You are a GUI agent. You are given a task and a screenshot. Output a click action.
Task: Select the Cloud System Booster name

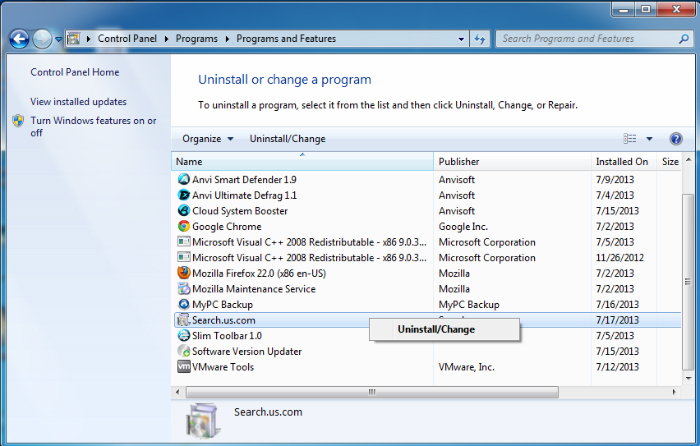(240, 211)
